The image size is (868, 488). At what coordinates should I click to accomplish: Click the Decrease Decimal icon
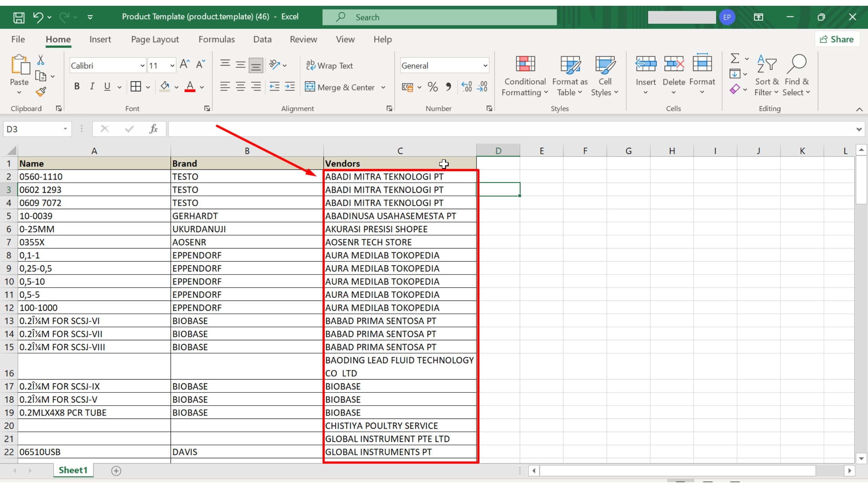(482, 87)
